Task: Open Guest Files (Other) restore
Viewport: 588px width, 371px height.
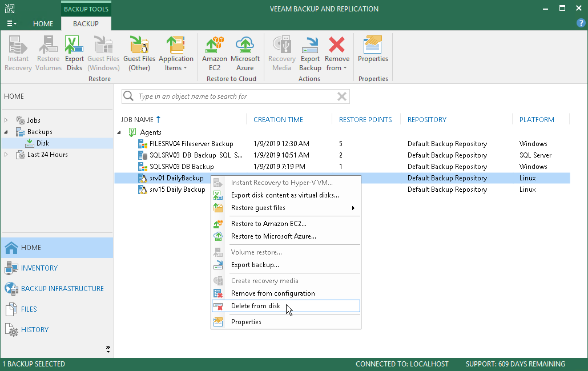Action: pyautogui.click(x=139, y=53)
